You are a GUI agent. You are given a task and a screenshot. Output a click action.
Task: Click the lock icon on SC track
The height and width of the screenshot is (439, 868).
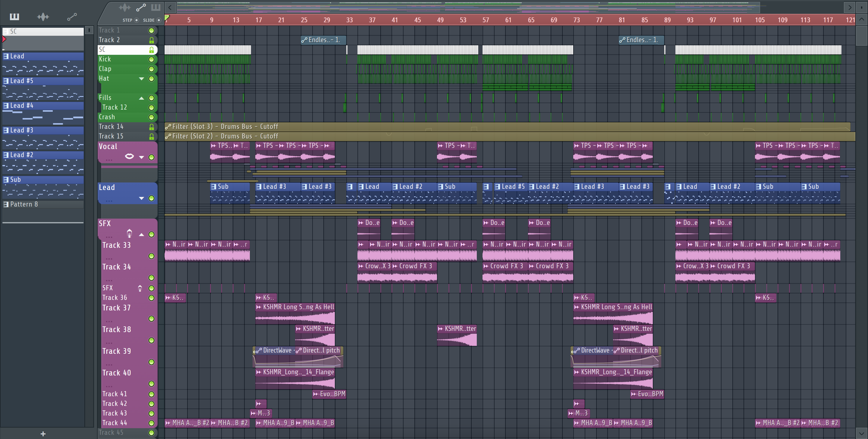click(x=152, y=50)
